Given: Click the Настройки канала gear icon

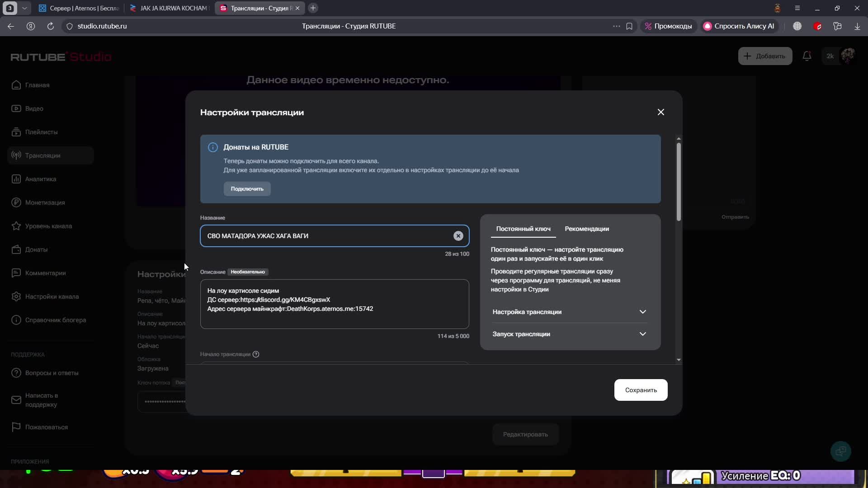Looking at the screenshot, I should click(16, 296).
